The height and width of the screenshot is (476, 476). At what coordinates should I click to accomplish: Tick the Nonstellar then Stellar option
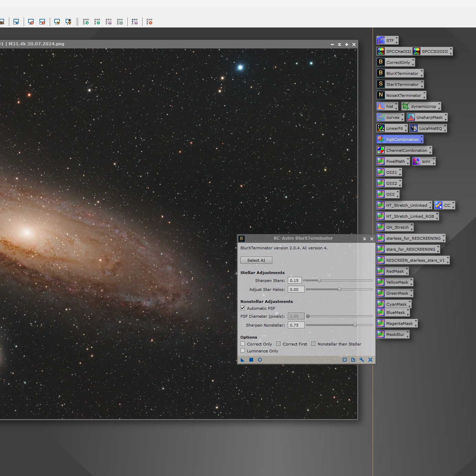[x=314, y=344]
